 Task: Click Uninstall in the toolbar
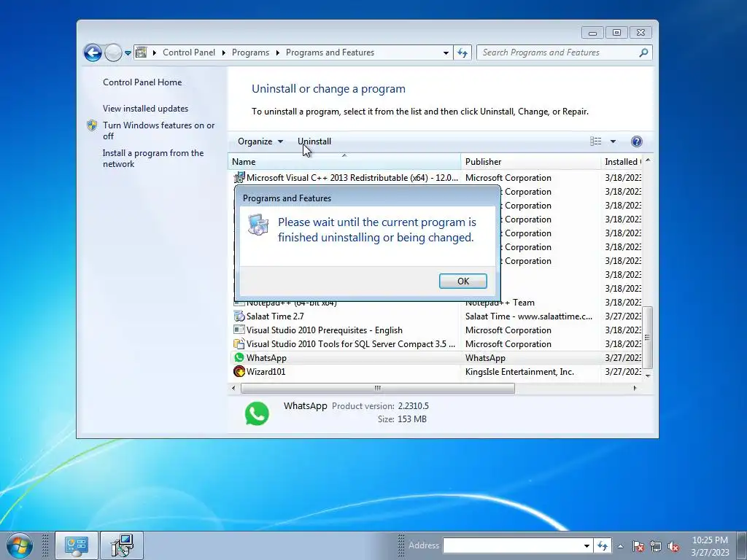coord(314,141)
